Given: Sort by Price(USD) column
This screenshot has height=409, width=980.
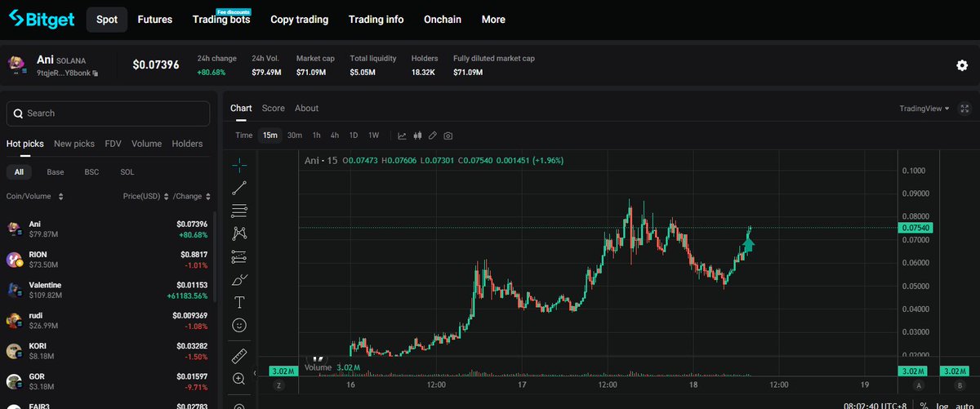Looking at the screenshot, I should (146, 197).
